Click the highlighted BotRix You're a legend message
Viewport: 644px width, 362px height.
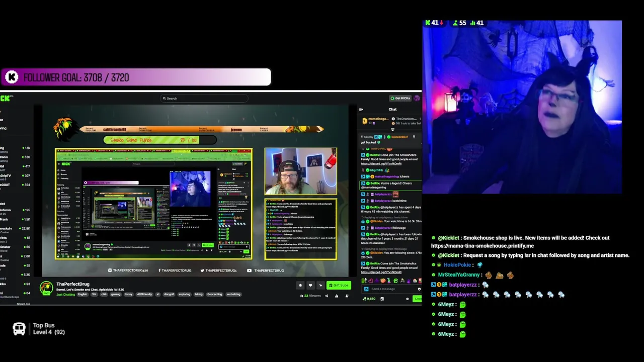(x=391, y=185)
